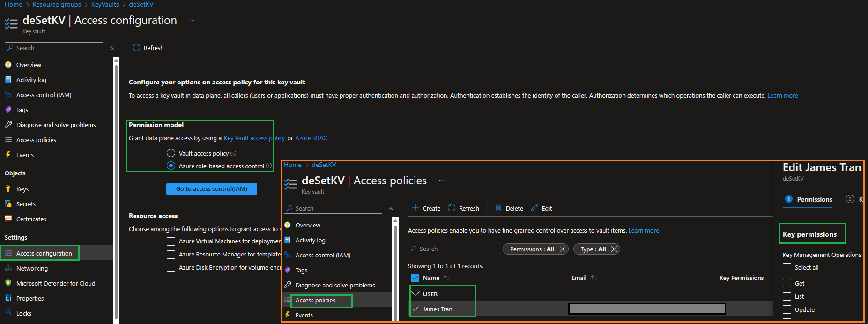Go to step 2 tab in Edit James Tran
Viewport: 868px width, 324px height.
point(850,199)
